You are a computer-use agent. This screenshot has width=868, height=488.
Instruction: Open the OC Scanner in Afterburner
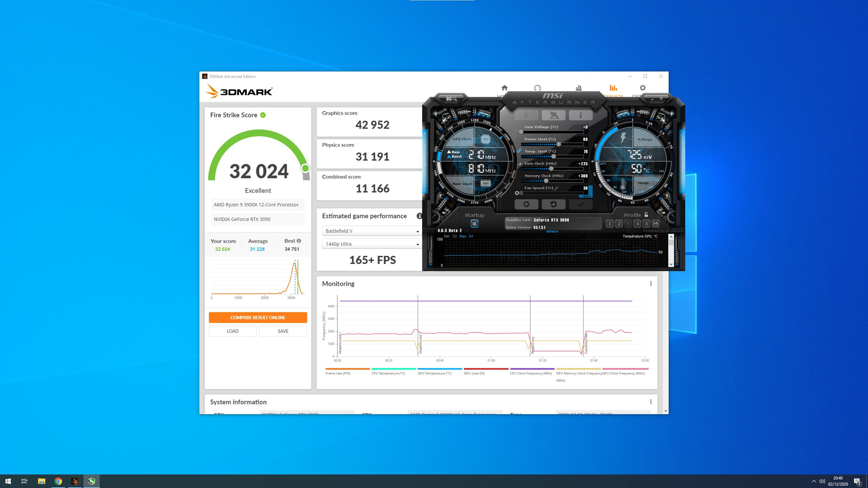click(451, 99)
